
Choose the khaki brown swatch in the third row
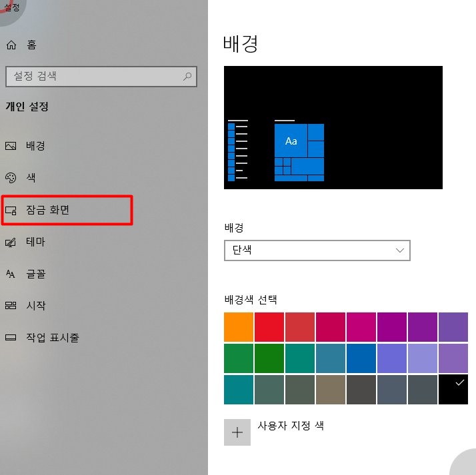point(331,390)
